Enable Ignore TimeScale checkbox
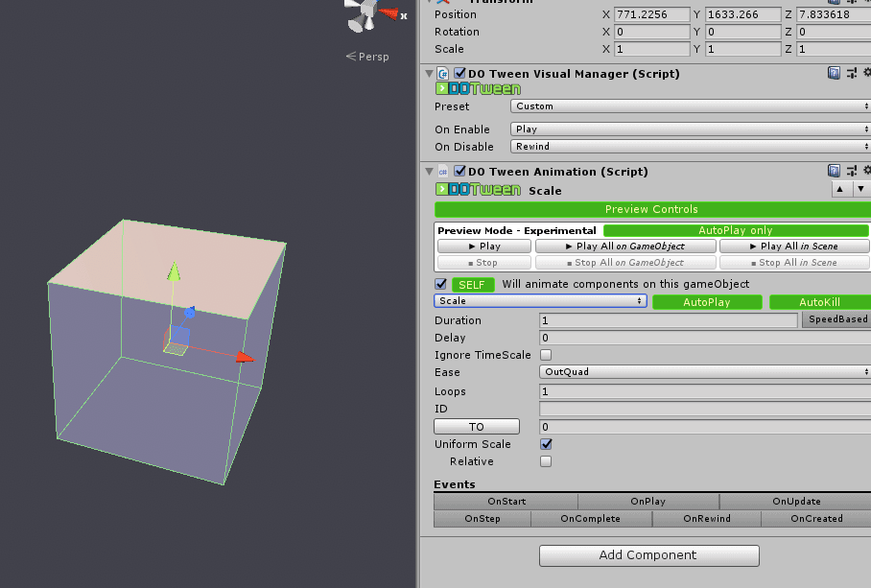 [546, 355]
